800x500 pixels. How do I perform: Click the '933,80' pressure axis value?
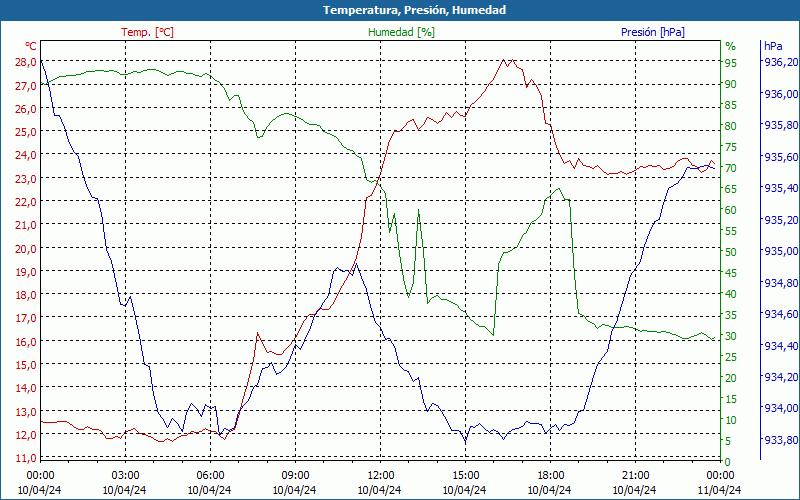(x=780, y=440)
